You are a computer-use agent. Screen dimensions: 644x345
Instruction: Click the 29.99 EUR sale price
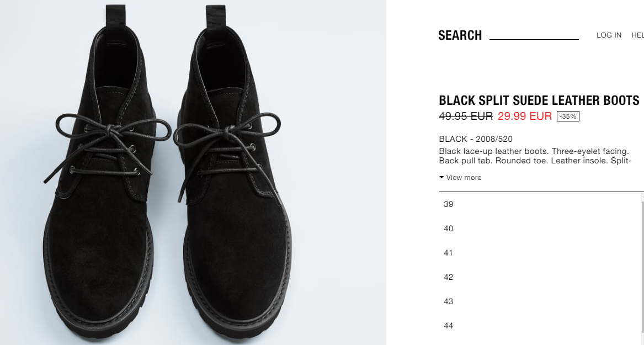[524, 116]
